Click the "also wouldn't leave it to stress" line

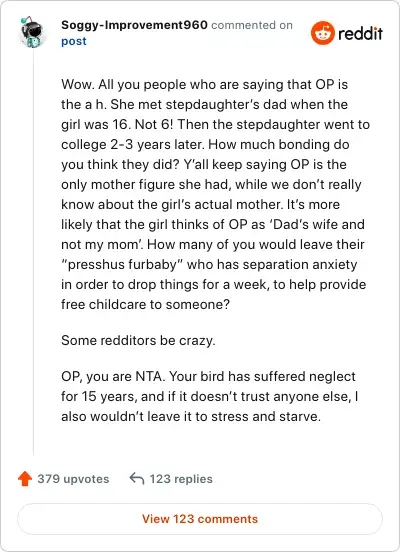(191, 416)
